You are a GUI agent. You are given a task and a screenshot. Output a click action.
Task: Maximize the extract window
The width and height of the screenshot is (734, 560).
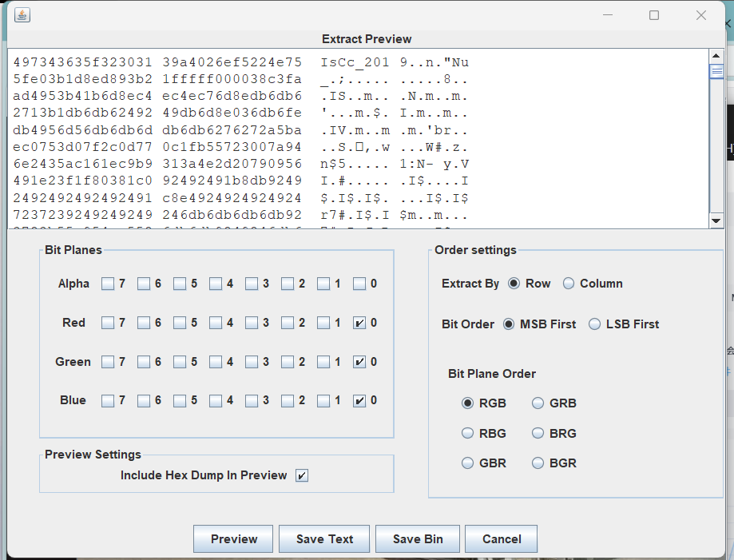coord(654,15)
